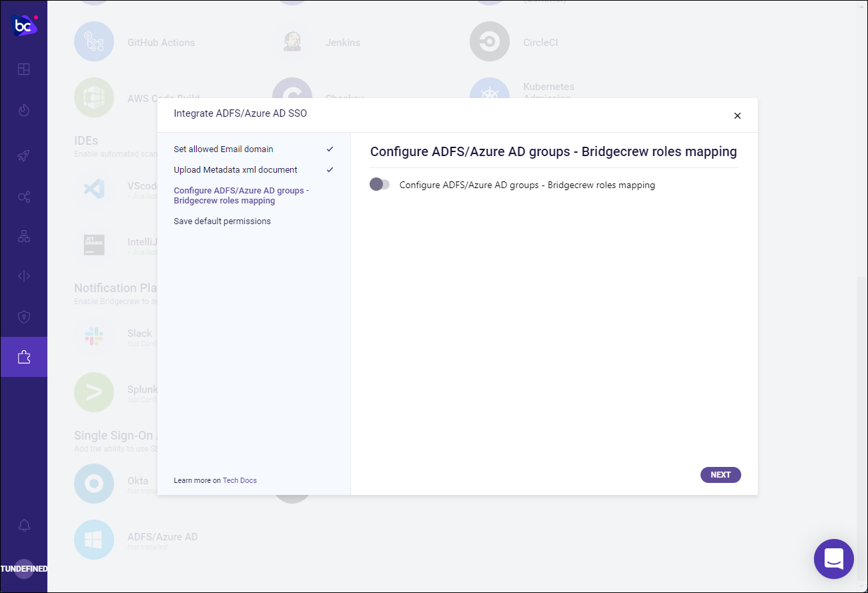Click the user avatar in sidebar

(x=24, y=569)
